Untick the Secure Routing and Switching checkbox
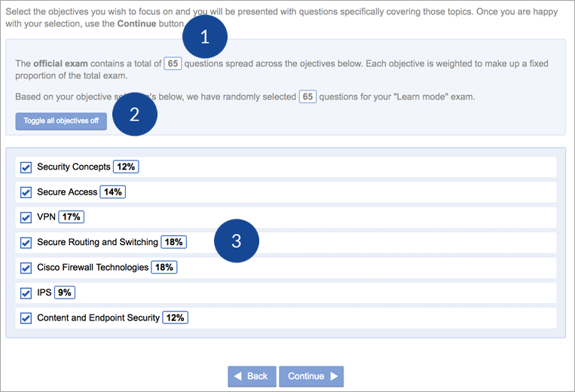575x392 pixels. point(26,243)
